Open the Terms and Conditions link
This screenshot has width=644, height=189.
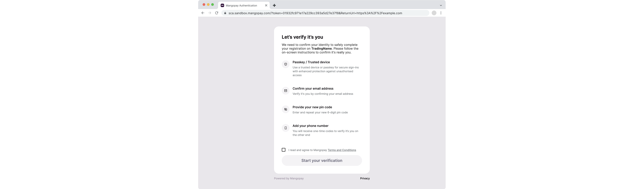342,150
